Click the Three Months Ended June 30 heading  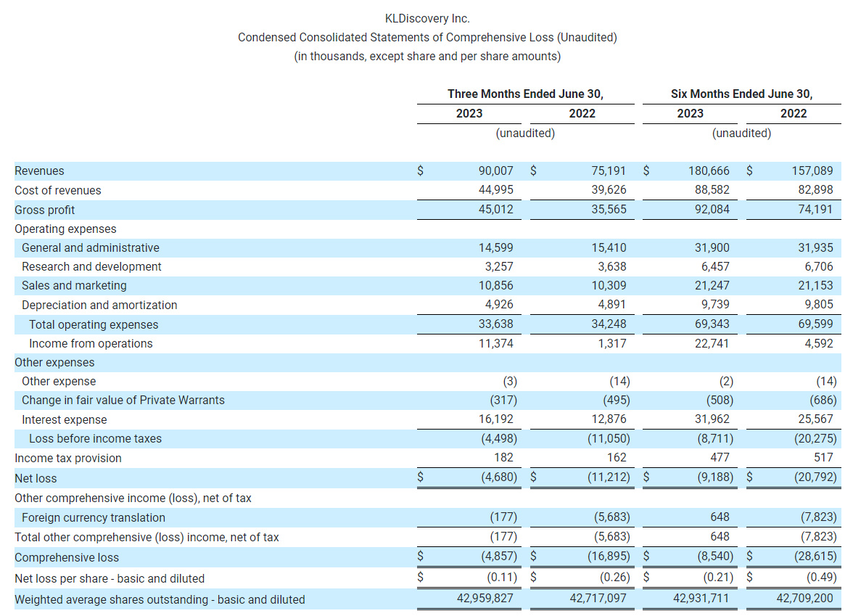524,94
